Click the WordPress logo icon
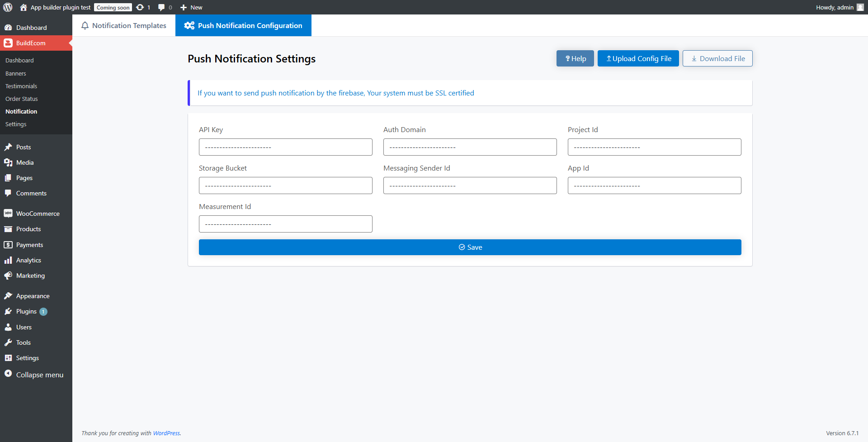Viewport: 868px width, 442px height. coord(8,7)
